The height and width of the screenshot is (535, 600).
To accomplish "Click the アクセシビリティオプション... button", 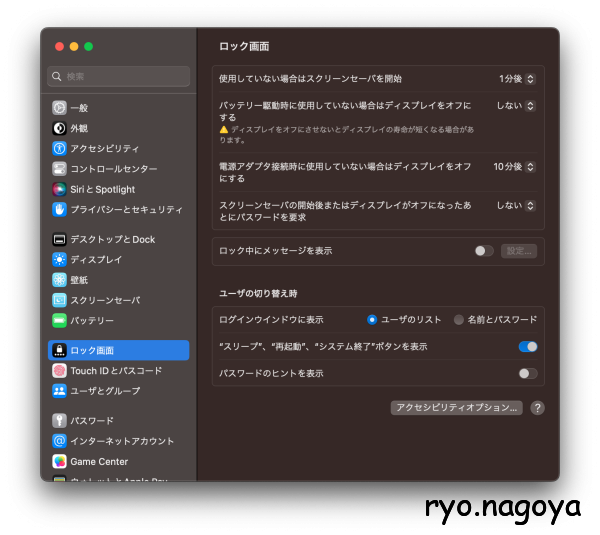I will tap(456, 408).
